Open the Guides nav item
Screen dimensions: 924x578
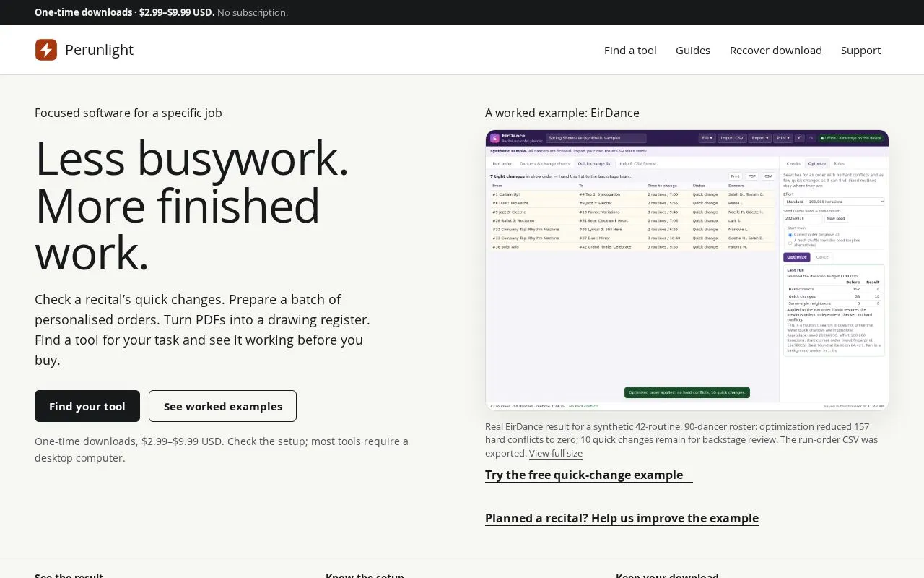(x=693, y=50)
